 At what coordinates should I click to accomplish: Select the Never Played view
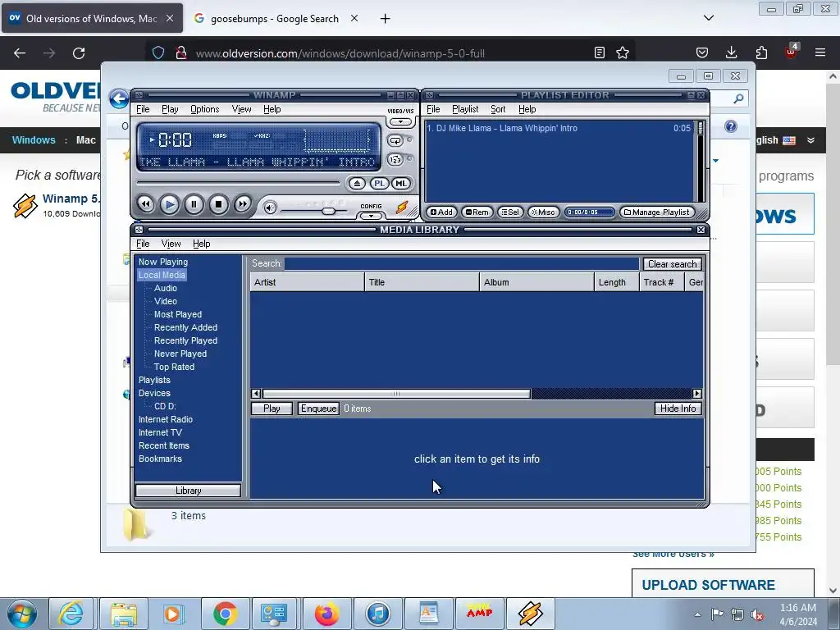180,354
